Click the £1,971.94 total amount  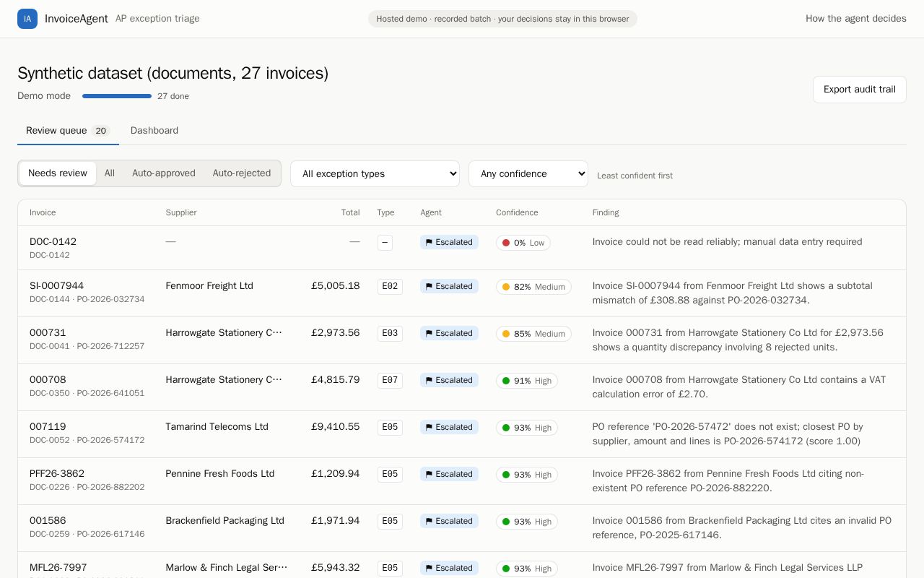tap(336, 521)
